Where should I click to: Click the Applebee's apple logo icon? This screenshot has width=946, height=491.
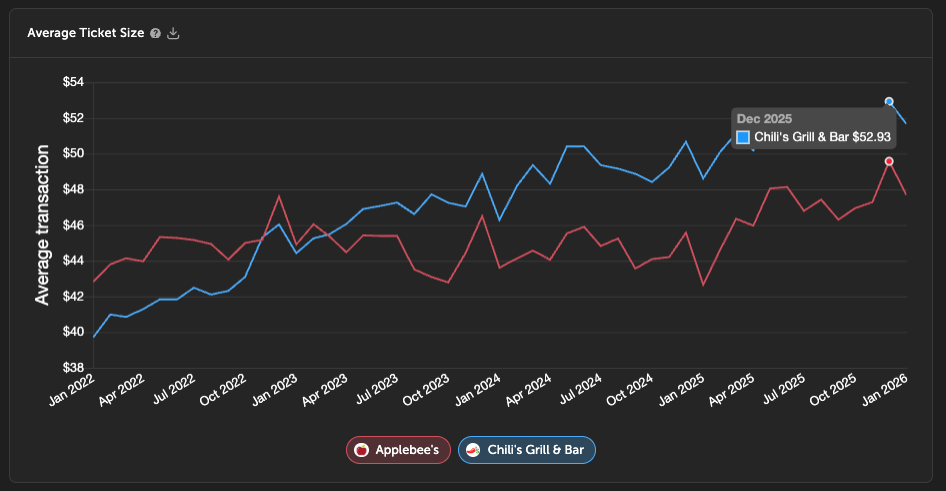click(x=361, y=450)
